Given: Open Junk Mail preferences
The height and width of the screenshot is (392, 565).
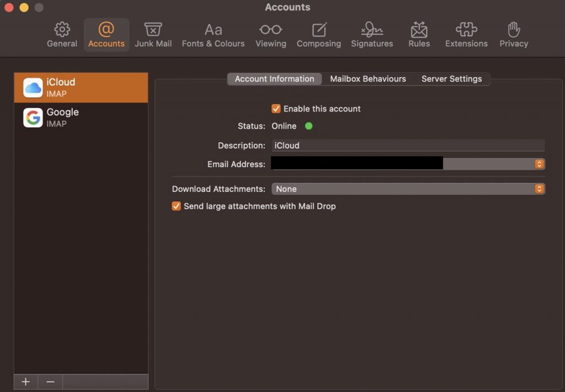Looking at the screenshot, I should 153,35.
